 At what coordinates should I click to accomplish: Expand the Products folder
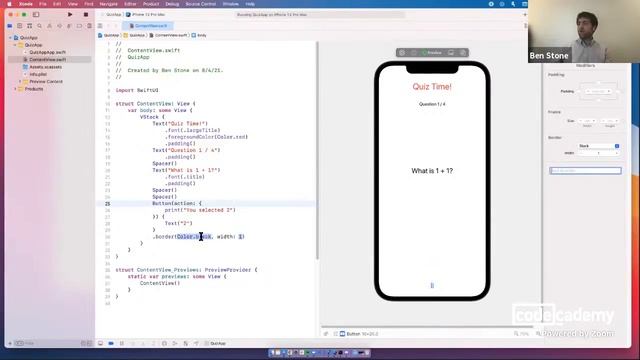point(15,89)
